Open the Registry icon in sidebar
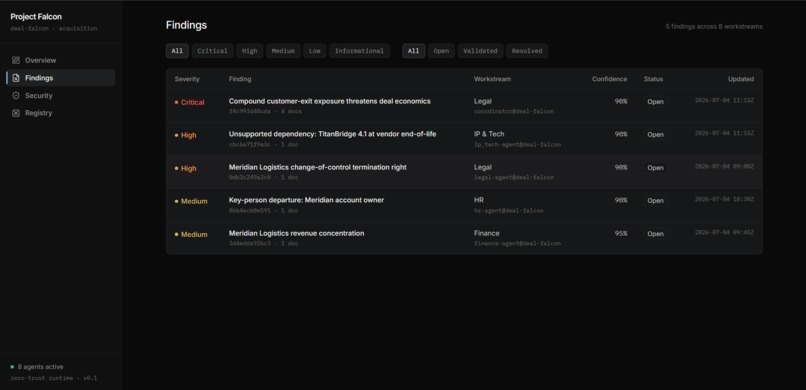Image resolution: width=806 pixels, height=390 pixels. pos(16,113)
